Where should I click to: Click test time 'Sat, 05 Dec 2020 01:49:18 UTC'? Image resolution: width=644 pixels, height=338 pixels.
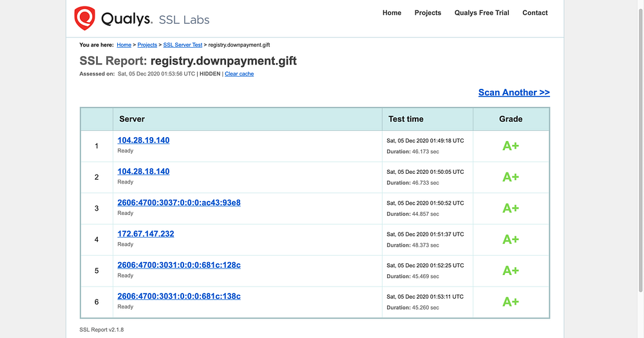click(x=425, y=140)
